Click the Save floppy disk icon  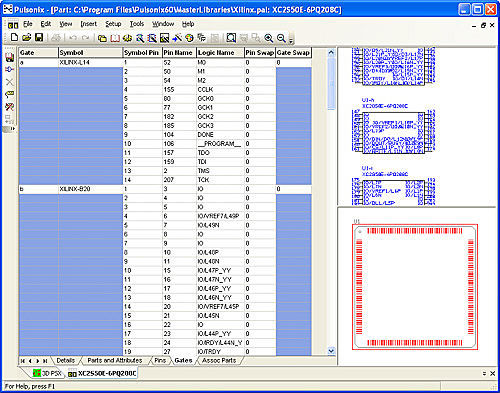pyautogui.click(x=39, y=38)
